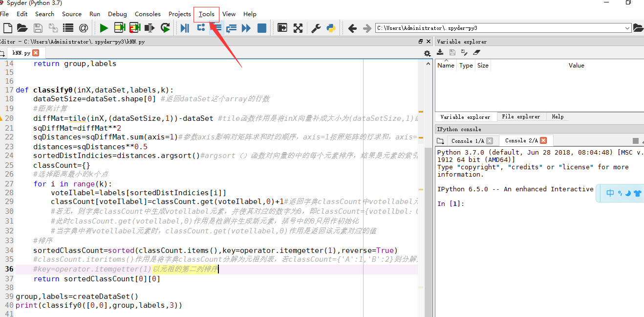The width and height of the screenshot is (644, 317).
Task: Remove all variables with eraser icon
Action: [477, 52]
